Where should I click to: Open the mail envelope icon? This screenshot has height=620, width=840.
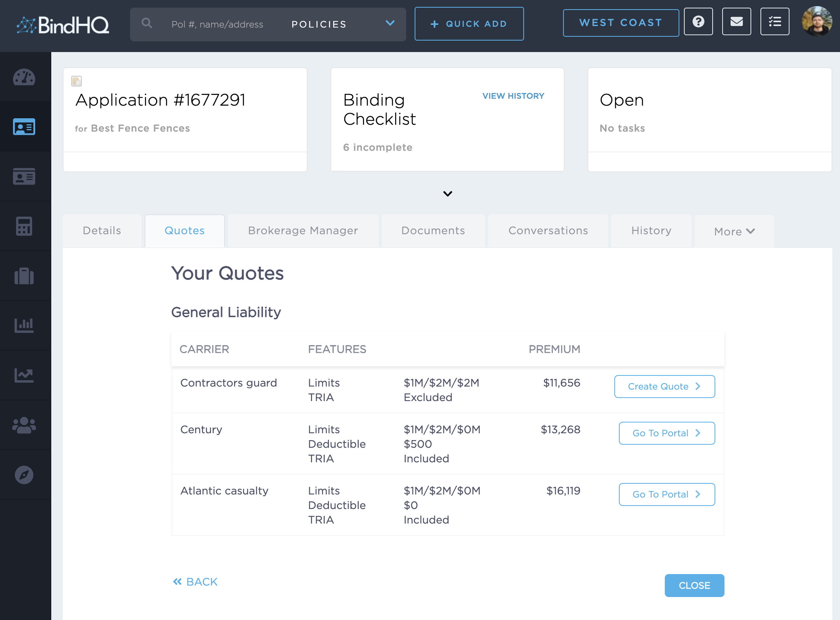click(737, 21)
